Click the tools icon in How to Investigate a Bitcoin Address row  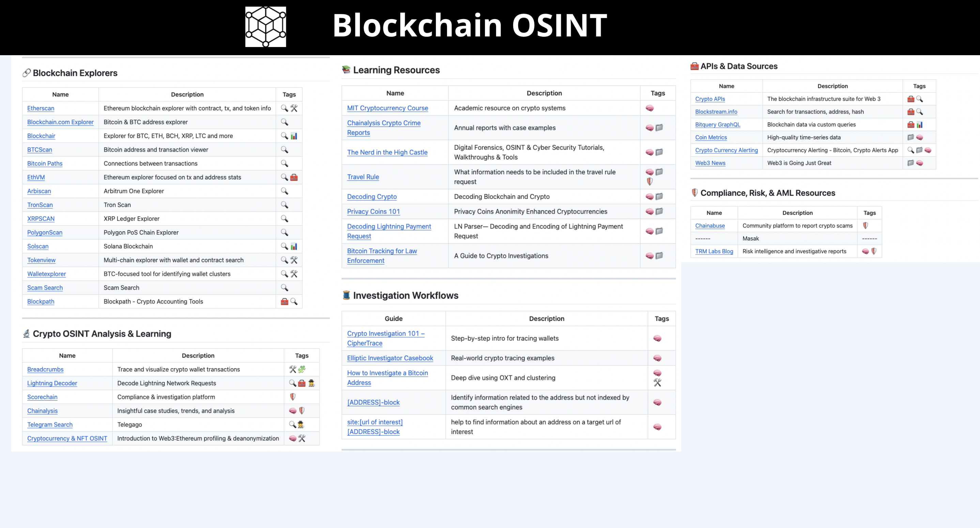pyautogui.click(x=657, y=383)
